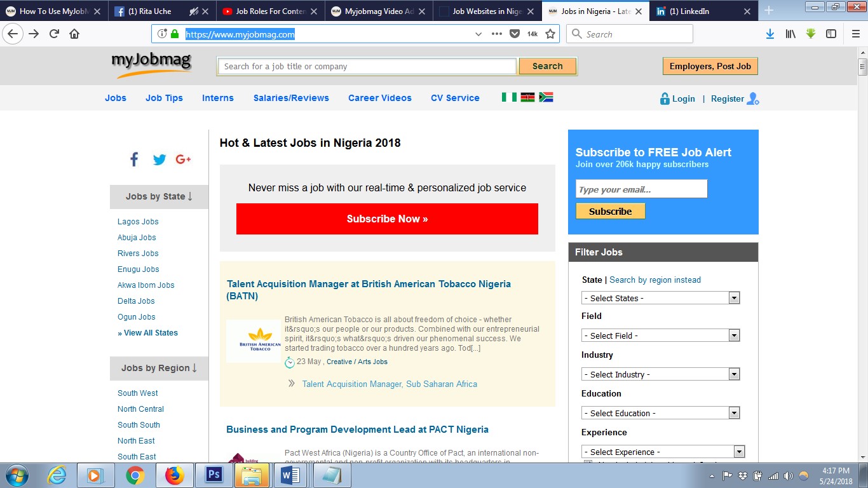This screenshot has width=868, height=488.
Task: Click the green download extension icon
Action: point(811,34)
